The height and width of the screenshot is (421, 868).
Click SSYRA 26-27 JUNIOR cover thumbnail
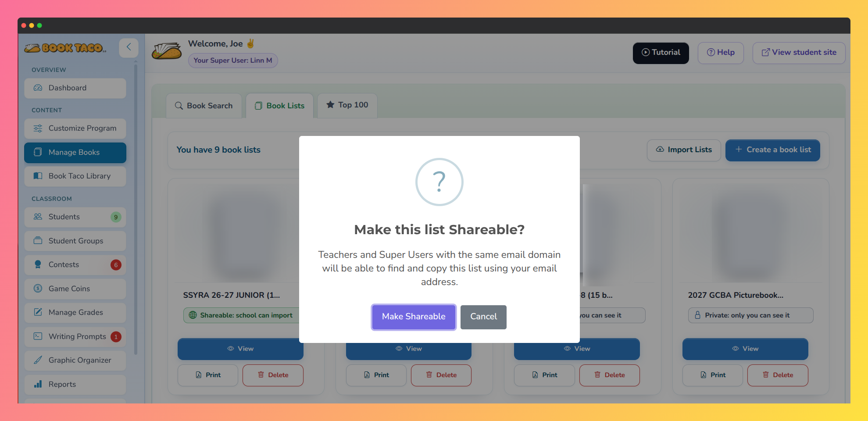(x=237, y=234)
